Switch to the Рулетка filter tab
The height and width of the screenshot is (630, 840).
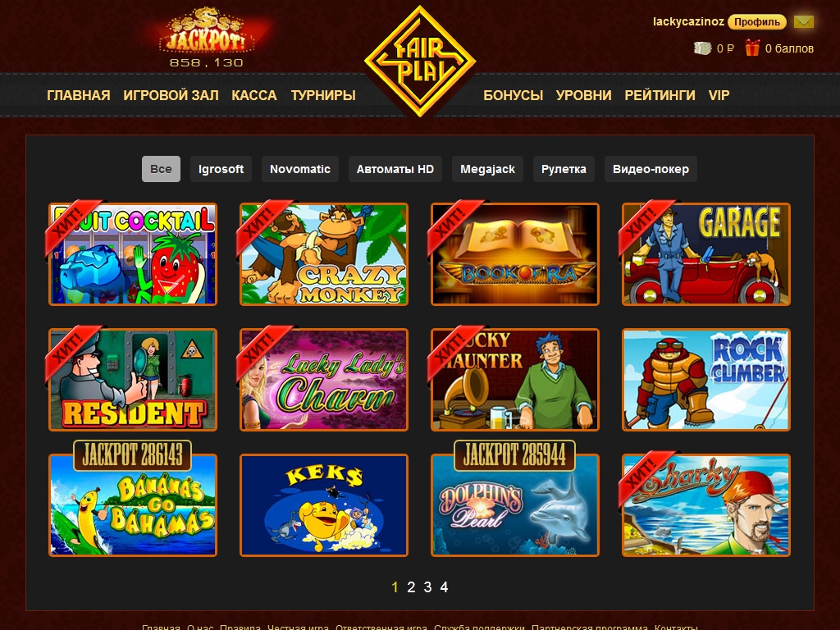(x=564, y=169)
